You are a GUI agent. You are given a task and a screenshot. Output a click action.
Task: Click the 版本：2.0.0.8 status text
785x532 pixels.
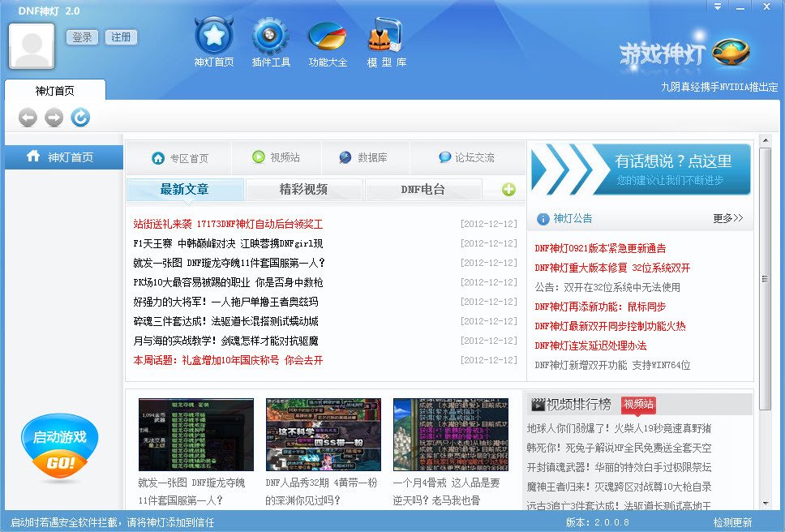[597, 522]
